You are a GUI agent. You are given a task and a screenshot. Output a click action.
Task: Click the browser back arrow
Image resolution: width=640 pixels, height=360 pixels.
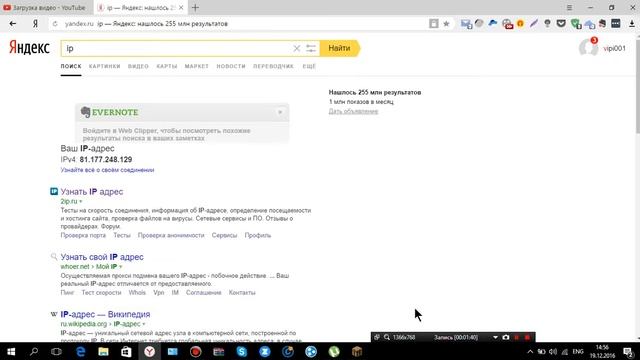pos(13,24)
